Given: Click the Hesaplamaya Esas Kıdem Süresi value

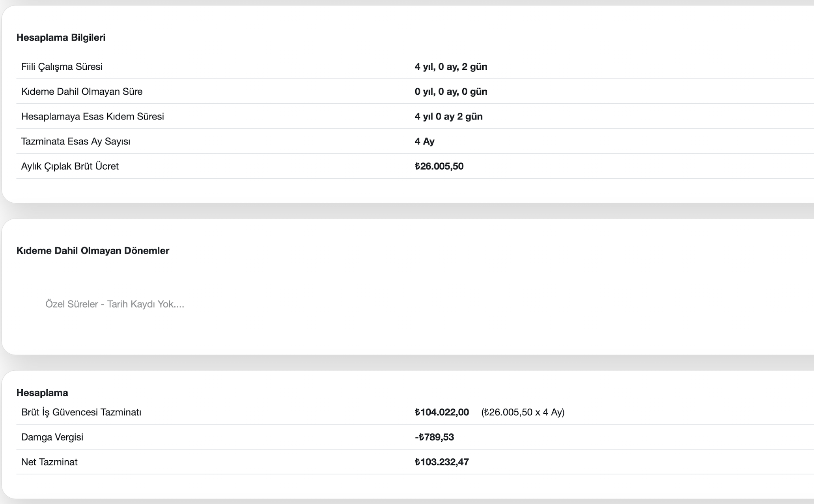Looking at the screenshot, I should (x=448, y=116).
